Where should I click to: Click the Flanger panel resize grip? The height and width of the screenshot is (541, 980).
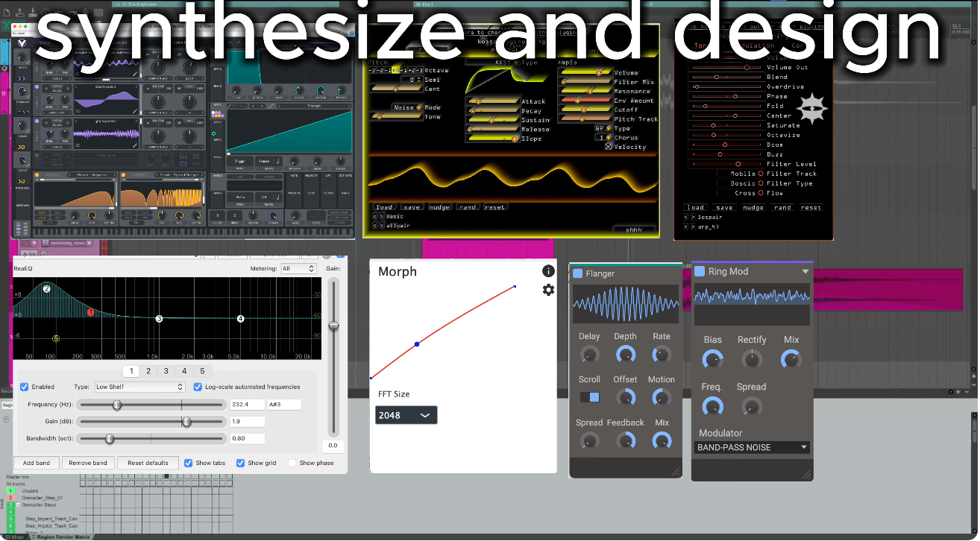pyautogui.click(x=676, y=471)
